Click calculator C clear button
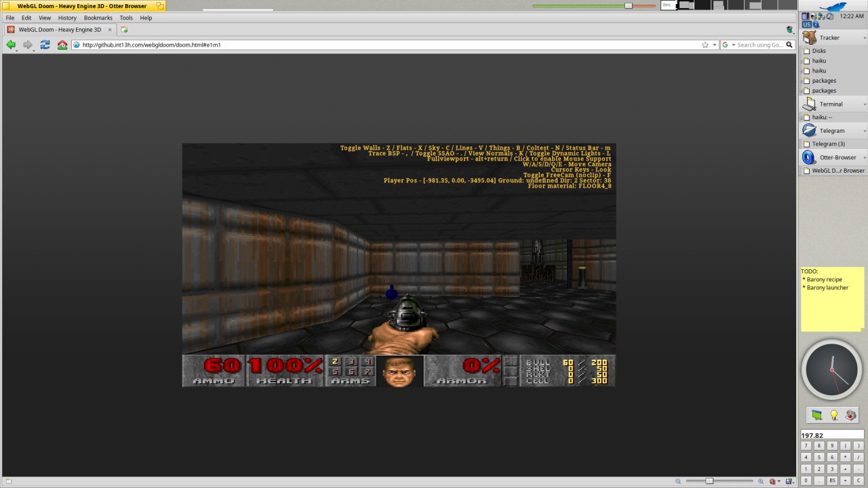Screen dimensions: 868x488 (x=857, y=481)
